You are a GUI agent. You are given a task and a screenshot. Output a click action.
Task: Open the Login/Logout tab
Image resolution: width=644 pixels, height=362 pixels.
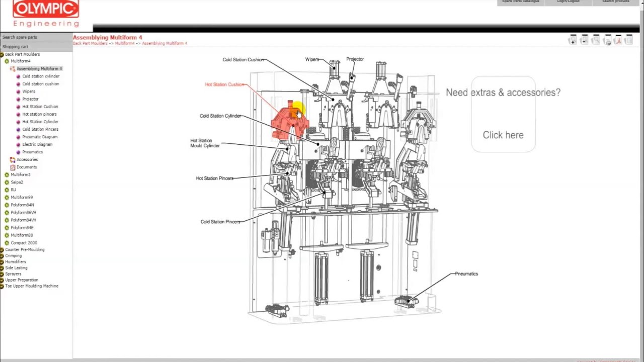click(568, 2)
